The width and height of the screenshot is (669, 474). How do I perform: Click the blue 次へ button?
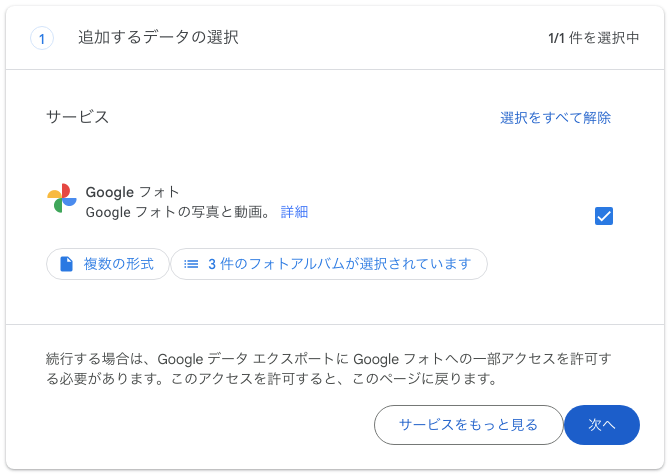coord(602,425)
